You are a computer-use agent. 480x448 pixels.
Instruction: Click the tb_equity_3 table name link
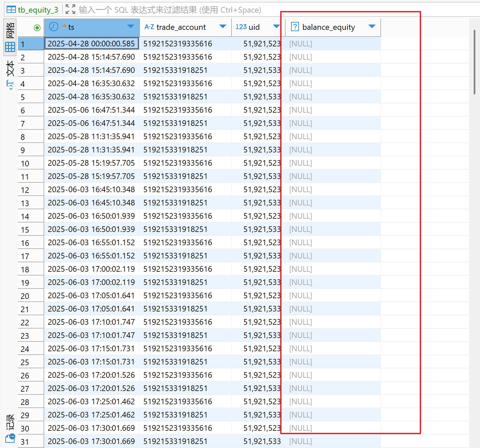38,10
